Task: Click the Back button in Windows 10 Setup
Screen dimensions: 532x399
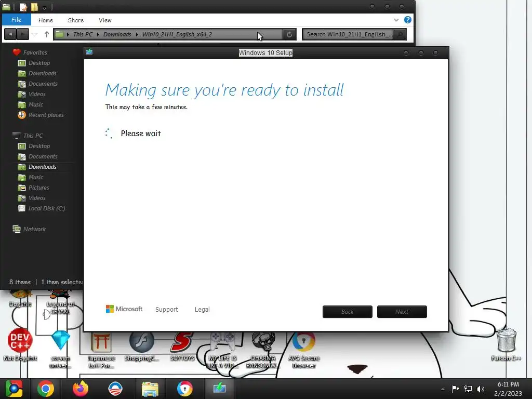Action: point(348,312)
